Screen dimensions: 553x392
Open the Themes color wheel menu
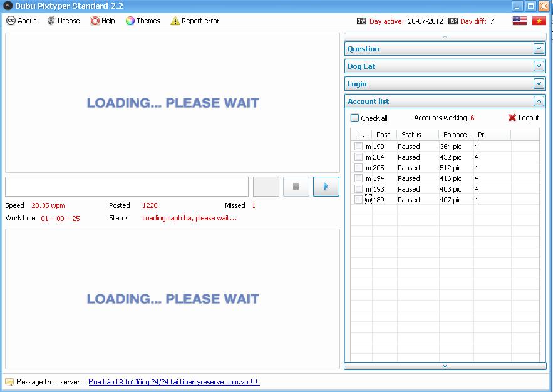click(130, 21)
